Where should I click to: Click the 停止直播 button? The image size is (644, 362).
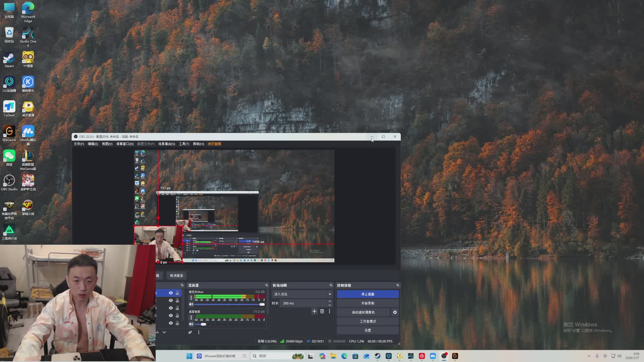click(368, 294)
